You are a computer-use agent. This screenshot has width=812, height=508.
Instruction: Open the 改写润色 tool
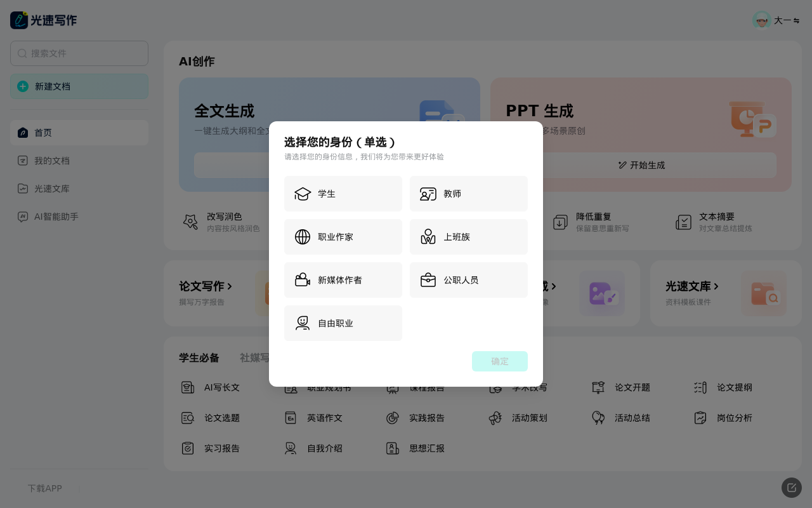[221, 222]
